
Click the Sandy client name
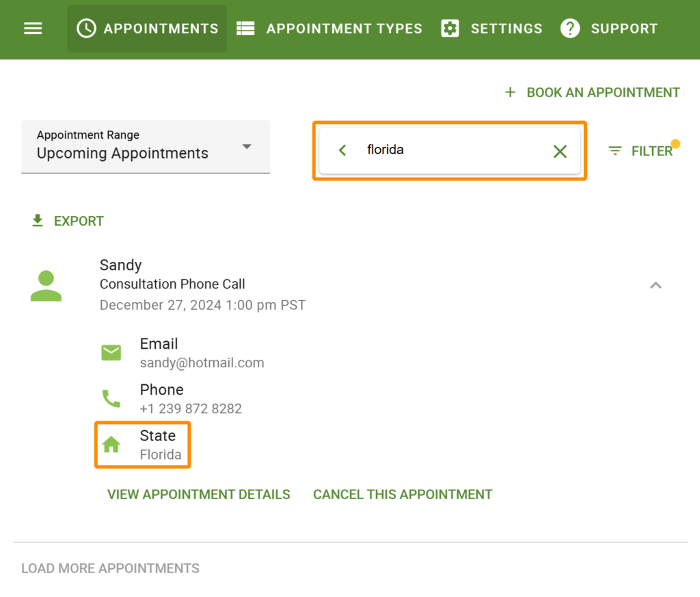(120, 265)
